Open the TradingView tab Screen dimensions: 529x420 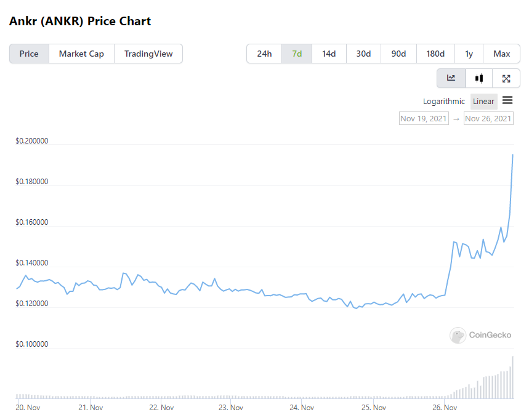point(148,54)
